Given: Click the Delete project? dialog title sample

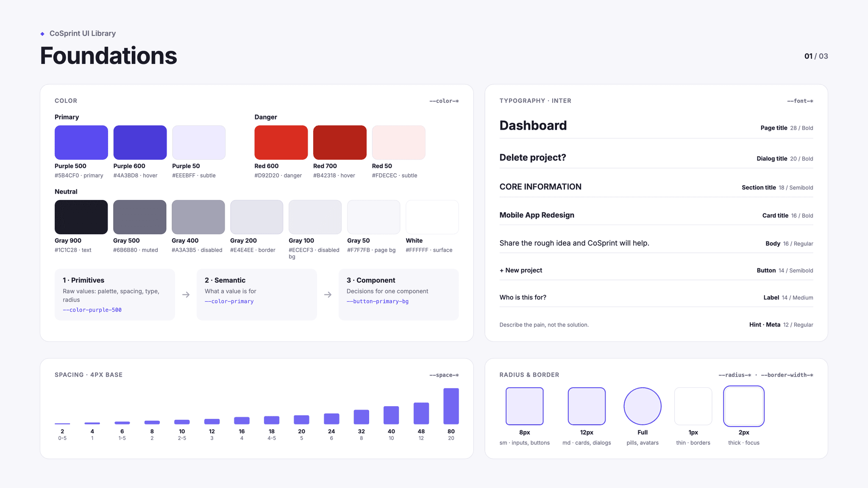Looking at the screenshot, I should pyautogui.click(x=533, y=158).
